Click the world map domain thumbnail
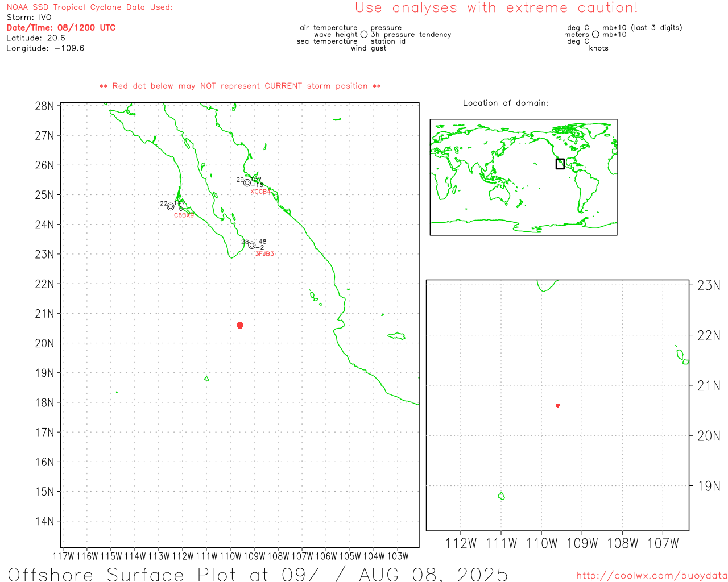The width and height of the screenshot is (728, 582). click(523, 177)
